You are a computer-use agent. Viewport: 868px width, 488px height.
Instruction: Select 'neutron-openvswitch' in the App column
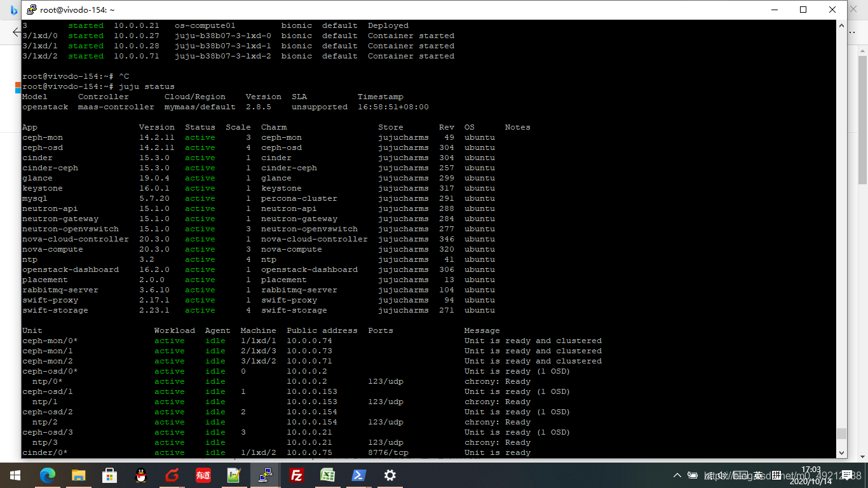[x=71, y=229]
